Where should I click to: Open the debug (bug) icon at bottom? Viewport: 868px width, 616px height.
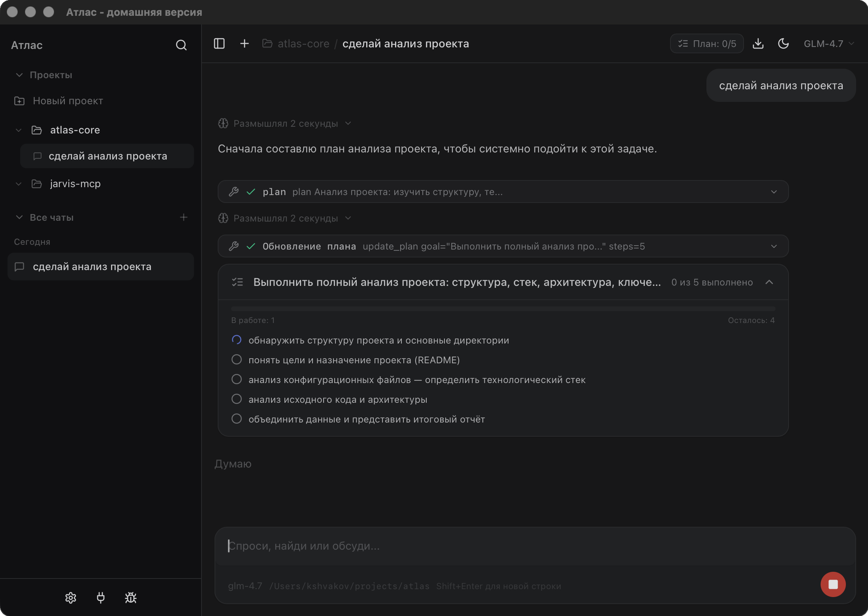pyautogui.click(x=130, y=597)
